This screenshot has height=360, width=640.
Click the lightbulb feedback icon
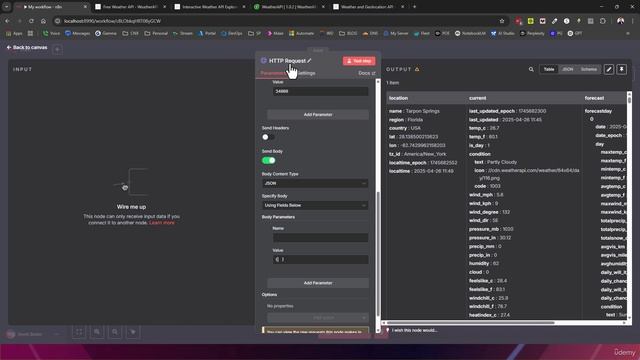pos(388,330)
